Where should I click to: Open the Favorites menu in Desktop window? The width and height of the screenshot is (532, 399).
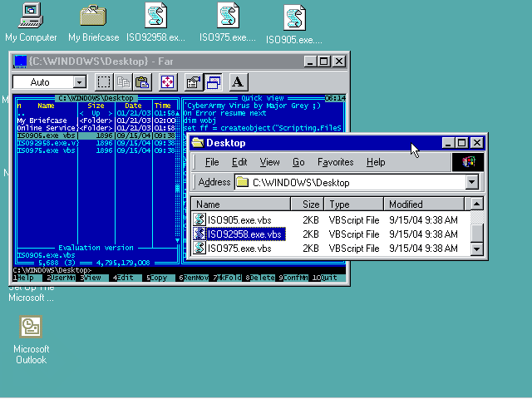pyautogui.click(x=335, y=162)
